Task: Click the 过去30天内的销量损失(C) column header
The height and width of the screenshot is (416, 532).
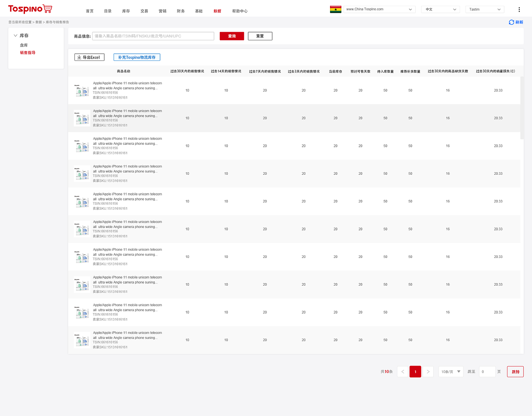Action: [x=495, y=72]
